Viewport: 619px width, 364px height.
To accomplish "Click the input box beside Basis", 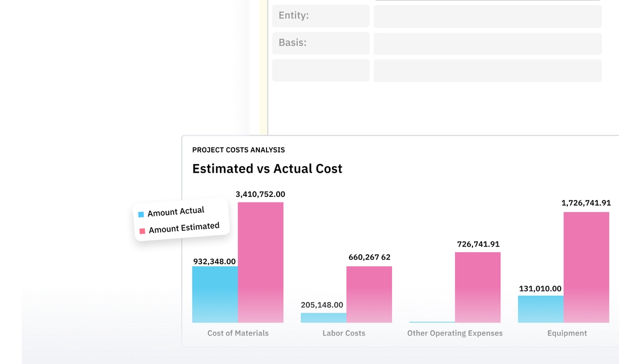I will pyautogui.click(x=487, y=44).
